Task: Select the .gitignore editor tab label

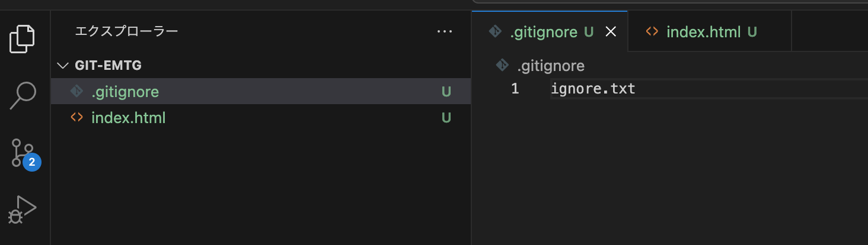Action: 544,32
